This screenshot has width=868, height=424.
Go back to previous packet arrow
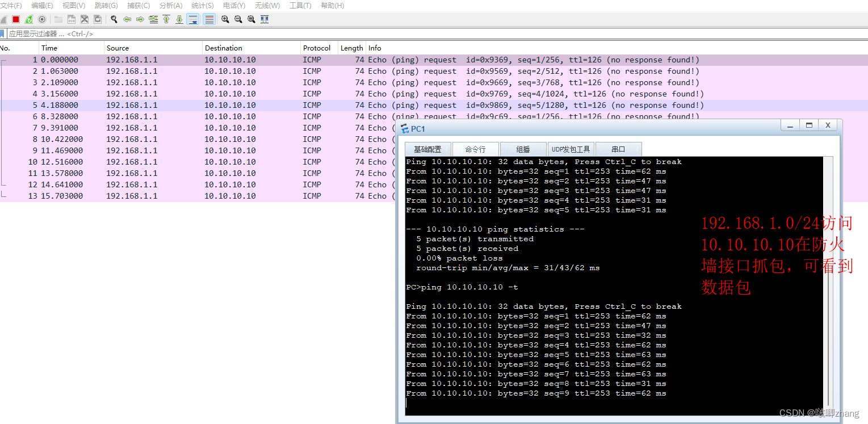(127, 19)
